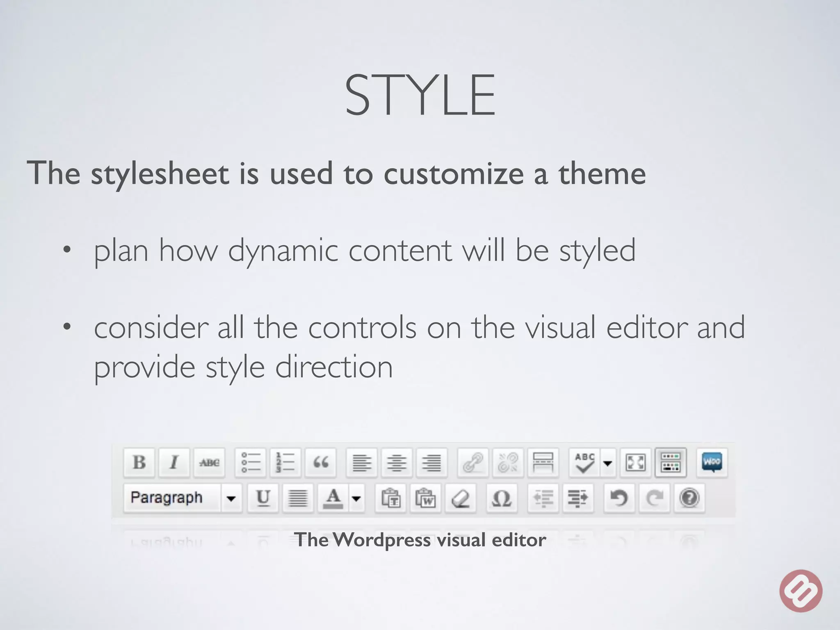The width and height of the screenshot is (840, 630).
Task: Click the Bold button in editor toolbar
Action: [139, 463]
